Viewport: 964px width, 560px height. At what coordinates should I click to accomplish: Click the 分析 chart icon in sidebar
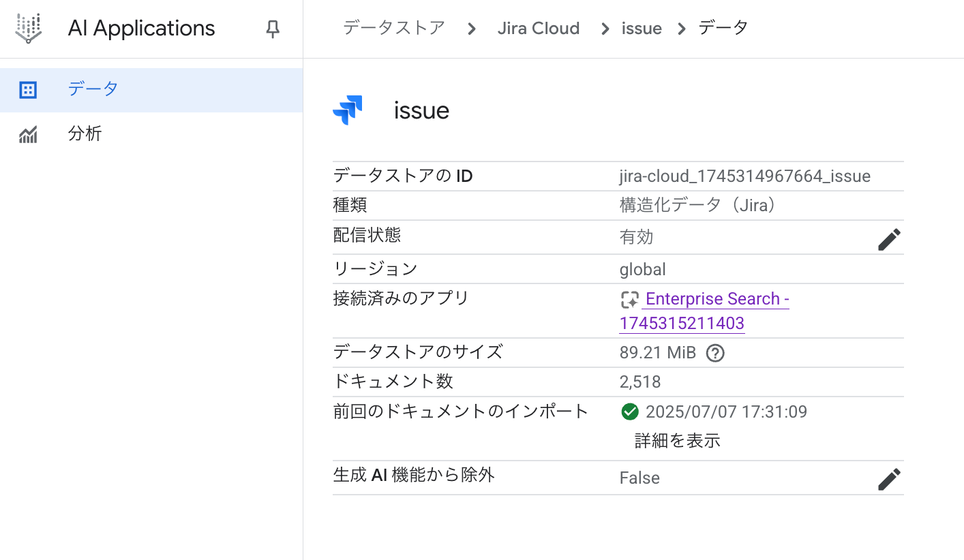coord(28,134)
